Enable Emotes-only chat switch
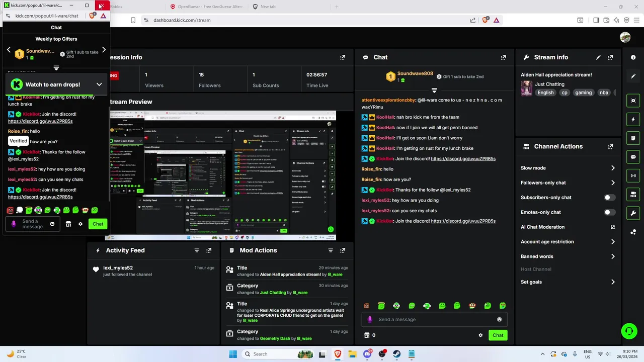The image size is (644, 362). (609, 212)
